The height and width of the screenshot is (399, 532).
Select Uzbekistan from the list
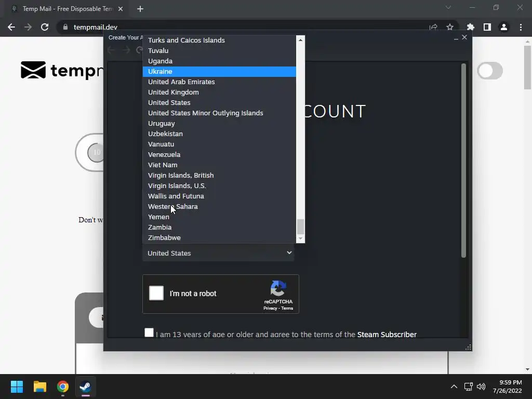(219, 134)
